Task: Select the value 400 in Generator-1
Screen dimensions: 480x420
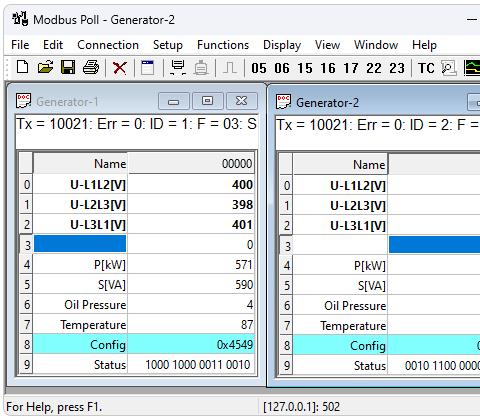Action: pyautogui.click(x=191, y=184)
